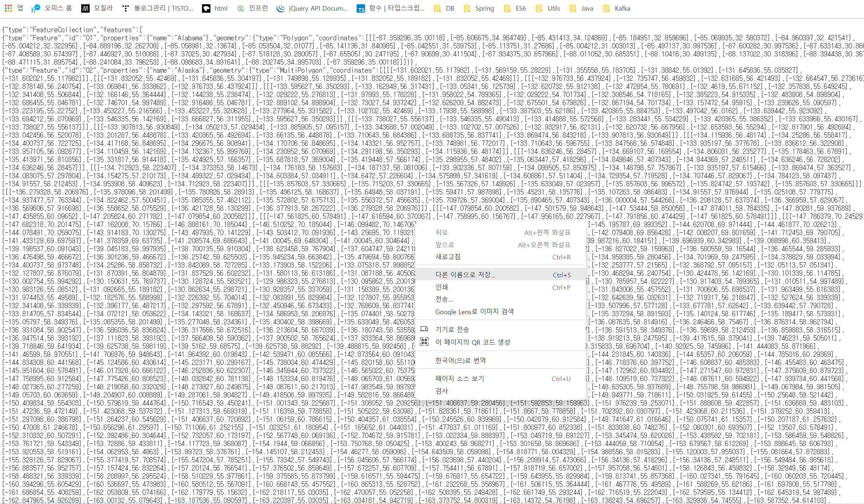Click 인쇄 in the context menu

[442, 287]
